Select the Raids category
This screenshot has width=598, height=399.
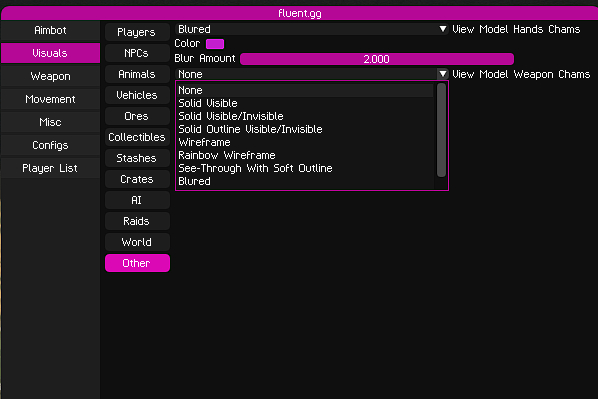137,221
